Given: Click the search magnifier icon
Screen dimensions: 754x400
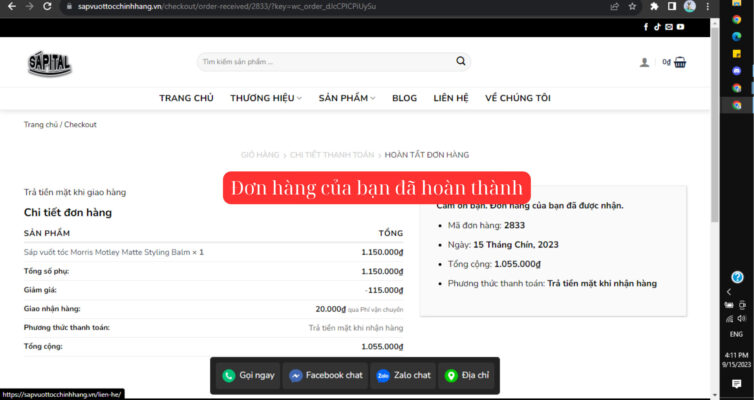Looking at the screenshot, I should pyautogui.click(x=460, y=61).
